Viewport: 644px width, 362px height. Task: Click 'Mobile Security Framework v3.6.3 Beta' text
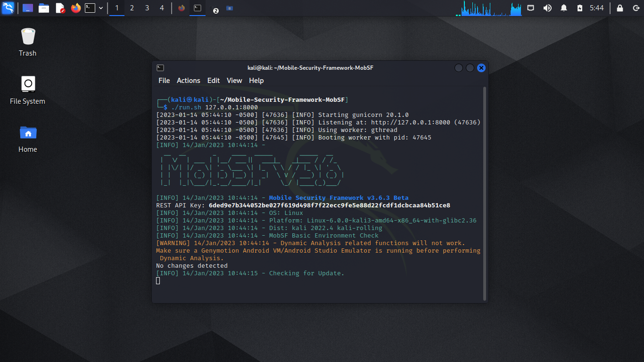(339, 198)
